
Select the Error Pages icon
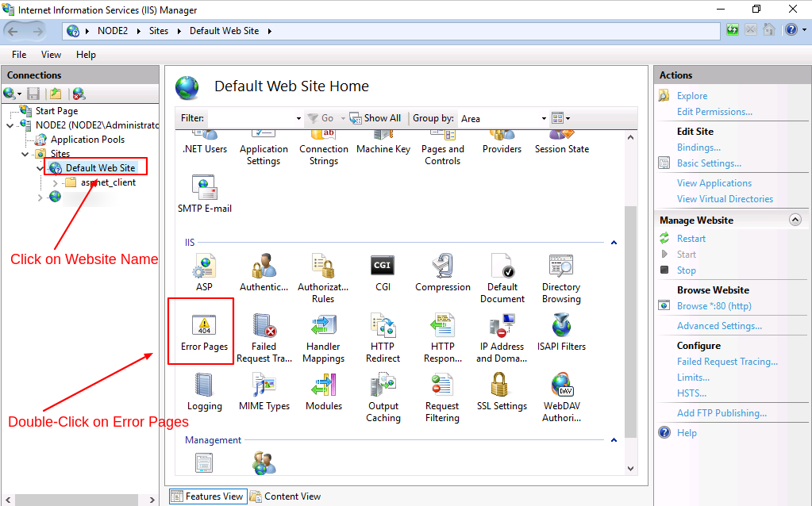pyautogui.click(x=204, y=332)
